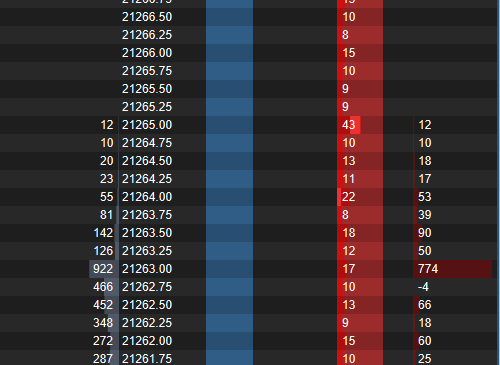Screen dimensions: 500x365
Task: Select the 23 volume at 21264.25
Action: [107, 179]
